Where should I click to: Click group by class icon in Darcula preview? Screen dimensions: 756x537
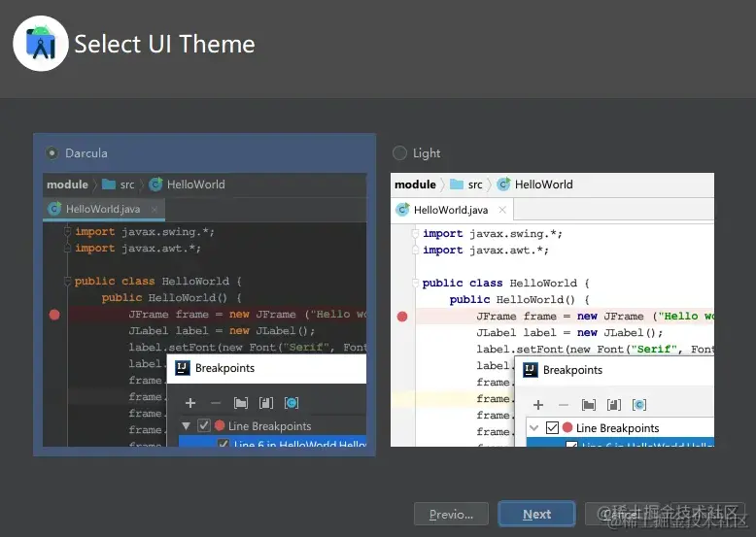[292, 403]
